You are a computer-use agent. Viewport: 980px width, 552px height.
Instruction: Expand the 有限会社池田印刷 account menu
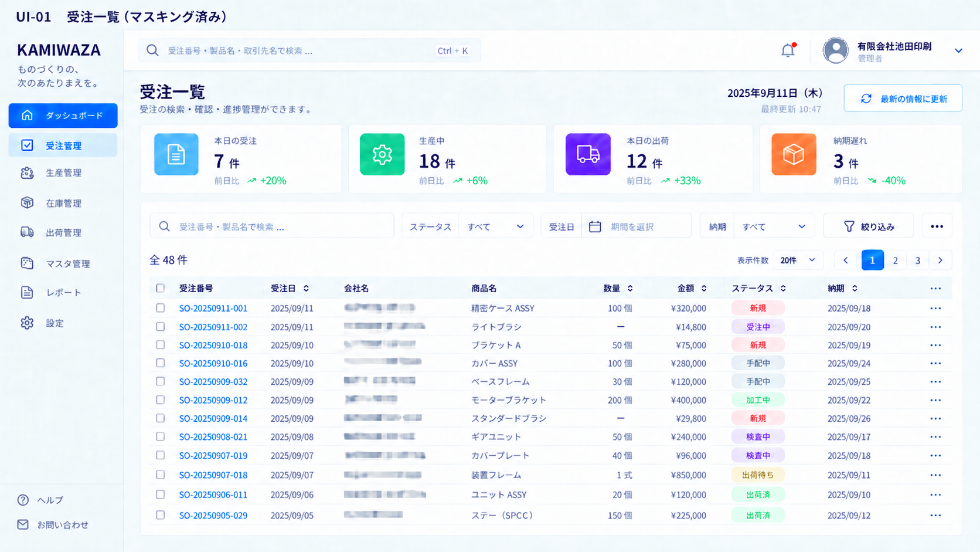[958, 50]
